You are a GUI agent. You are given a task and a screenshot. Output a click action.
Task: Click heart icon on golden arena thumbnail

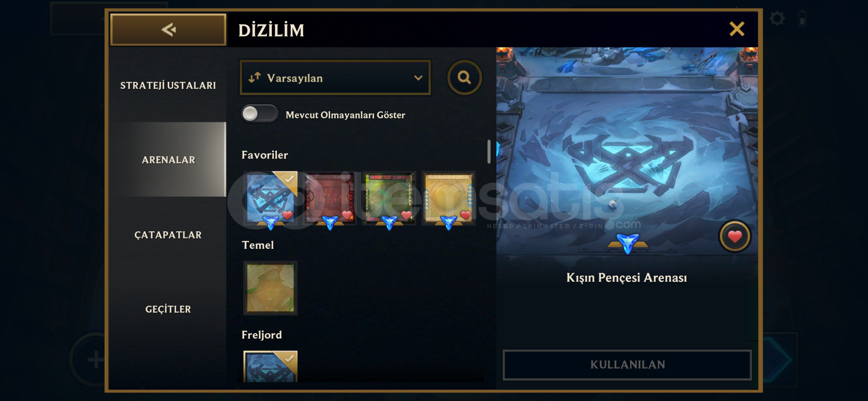[465, 215]
